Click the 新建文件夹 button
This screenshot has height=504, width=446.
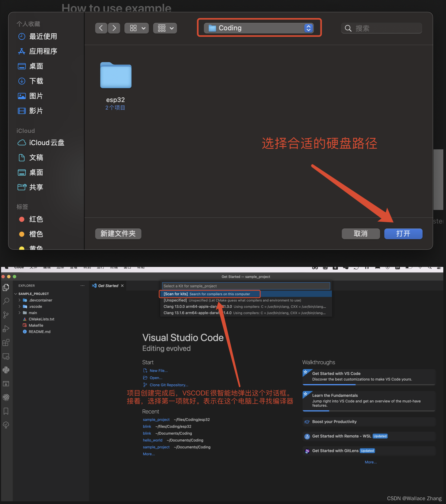[118, 234]
